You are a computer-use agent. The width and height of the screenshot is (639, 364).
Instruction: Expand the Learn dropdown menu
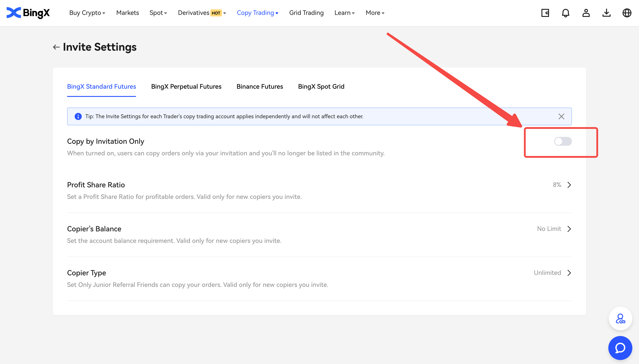click(x=345, y=13)
